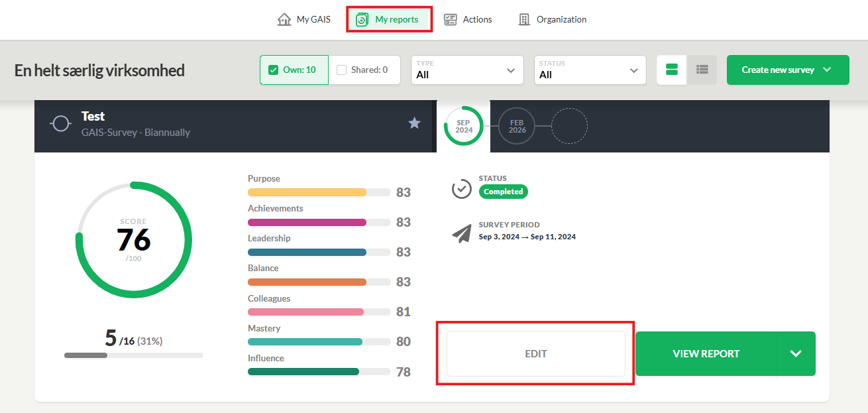Expand the View Report options arrow
Image resolution: width=868 pixels, height=413 pixels.
pos(796,354)
